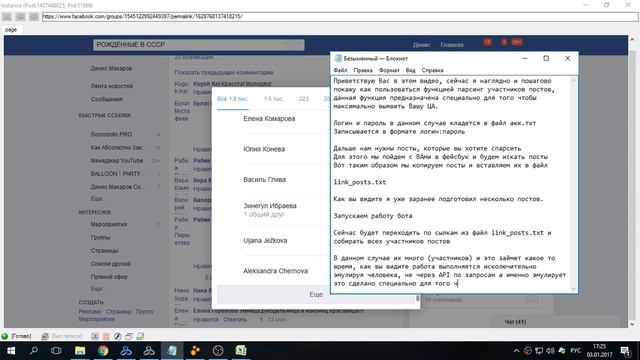Open friend requests notification icon in header
The height and width of the screenshot is (360, 640).
click(487, 42)
